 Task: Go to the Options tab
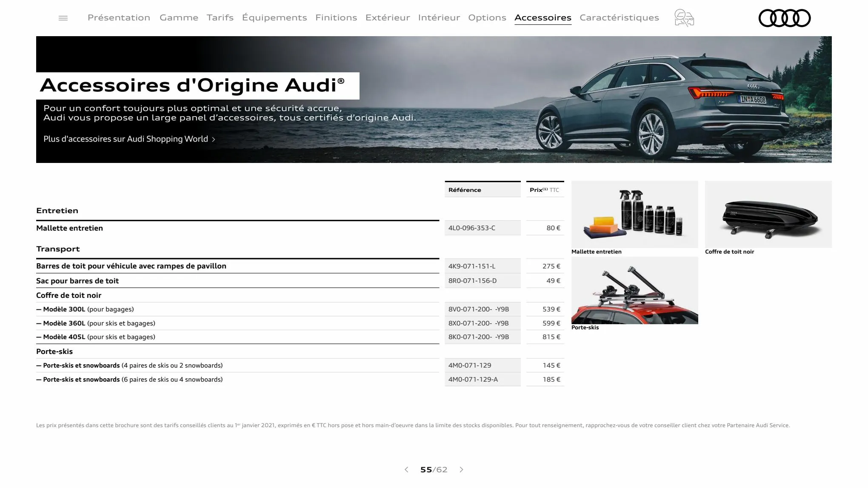pyautogui.click(x=487, y=17)
